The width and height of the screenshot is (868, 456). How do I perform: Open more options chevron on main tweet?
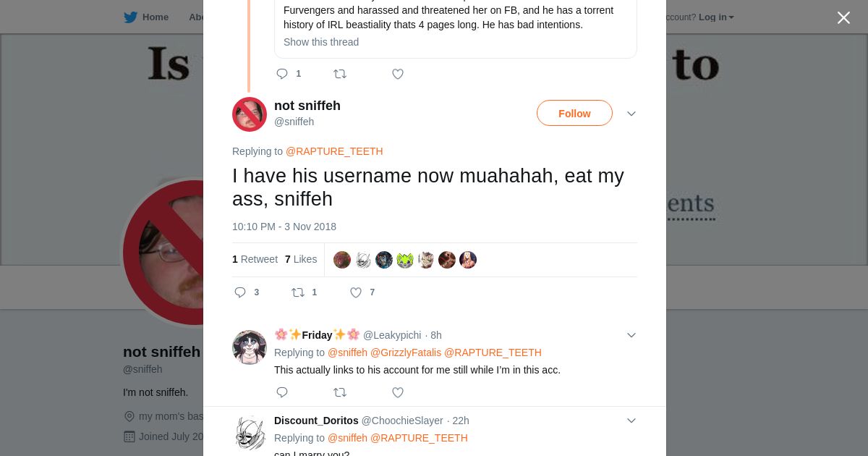(x=631, y=114)
